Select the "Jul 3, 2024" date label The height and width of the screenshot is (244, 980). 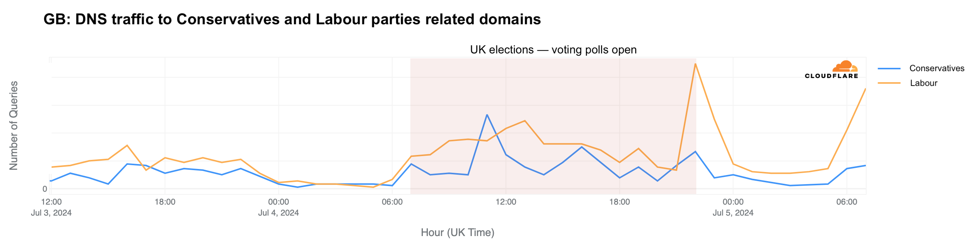click(x=51, y=213)
